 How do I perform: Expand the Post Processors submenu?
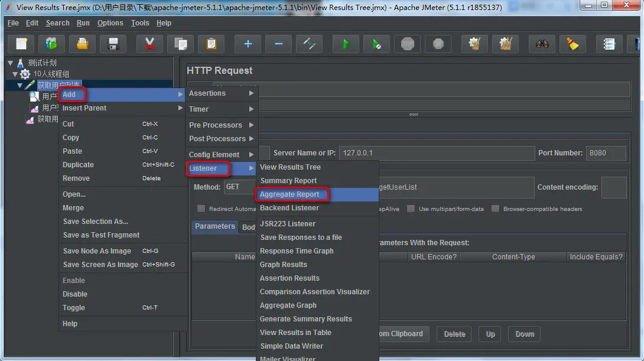pos(222,139)
